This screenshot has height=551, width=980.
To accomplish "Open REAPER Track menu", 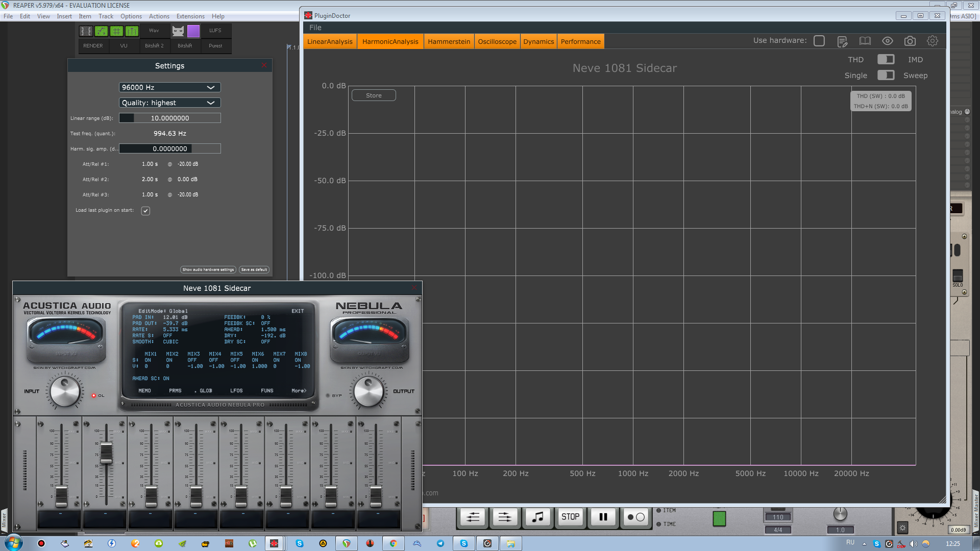I will (x=106, y=16).
